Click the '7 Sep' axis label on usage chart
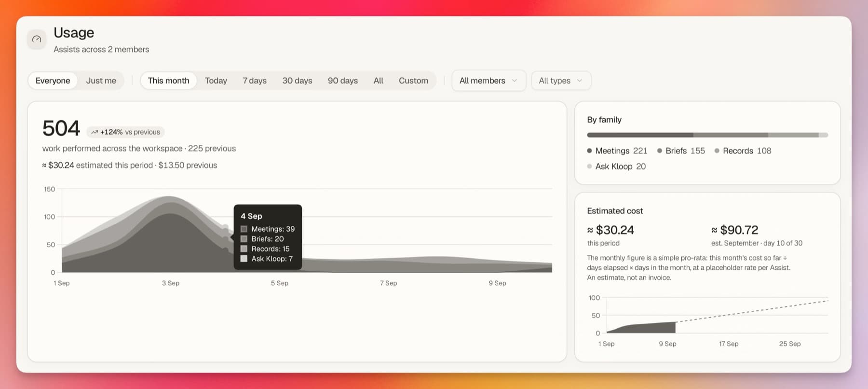Screen dimensions: 868x389 [x=388, y=283]
